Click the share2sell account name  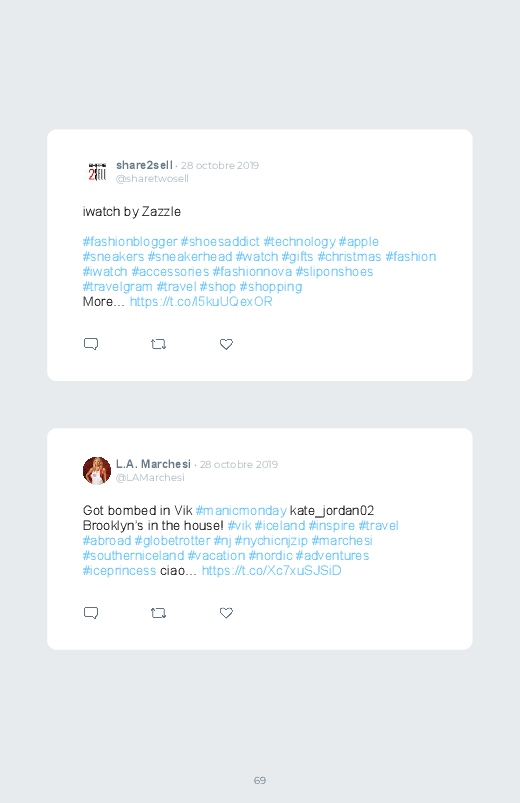(144, 165)
